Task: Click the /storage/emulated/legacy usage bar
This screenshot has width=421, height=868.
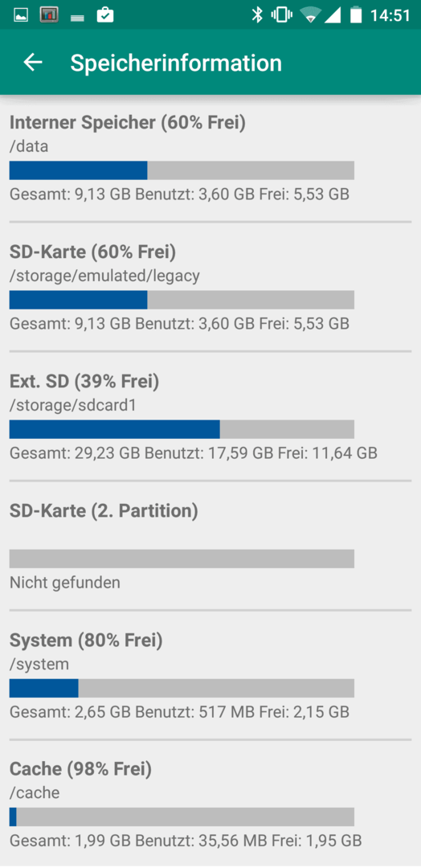Action: coord(182,300)
